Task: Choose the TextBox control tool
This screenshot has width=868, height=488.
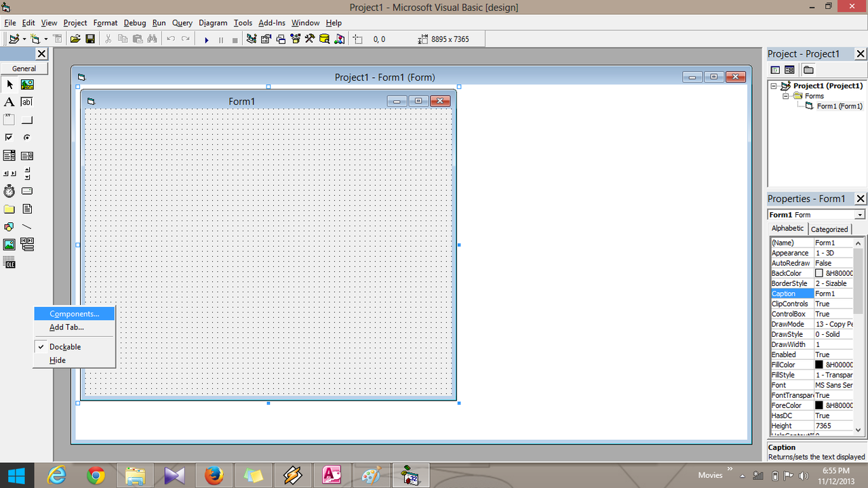Action: [27, 102]
